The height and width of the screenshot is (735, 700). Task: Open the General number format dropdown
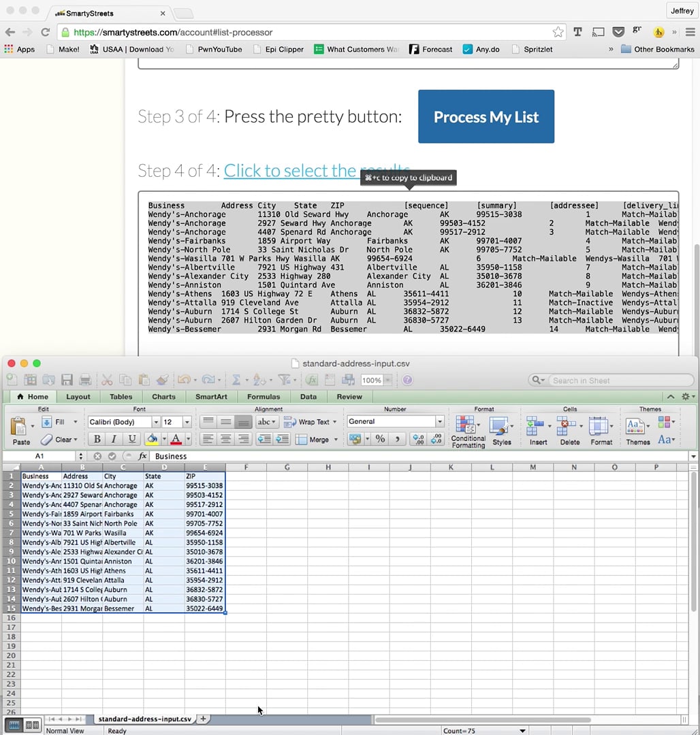[440, 421]
